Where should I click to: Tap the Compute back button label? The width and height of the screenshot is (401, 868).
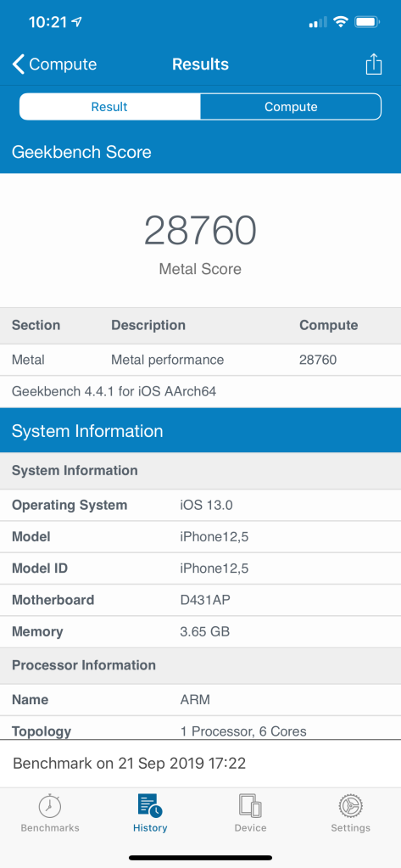coord(63,64)
